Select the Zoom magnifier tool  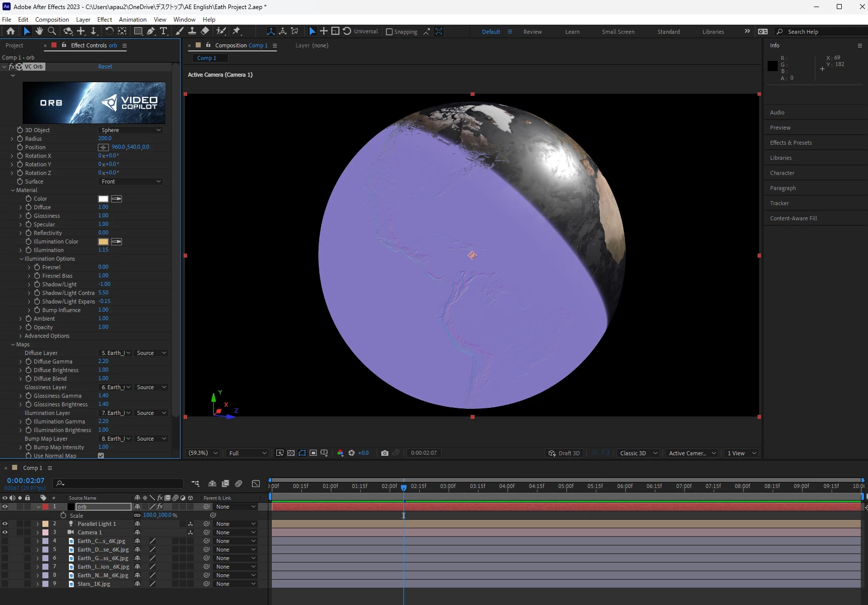pos(52,31)
